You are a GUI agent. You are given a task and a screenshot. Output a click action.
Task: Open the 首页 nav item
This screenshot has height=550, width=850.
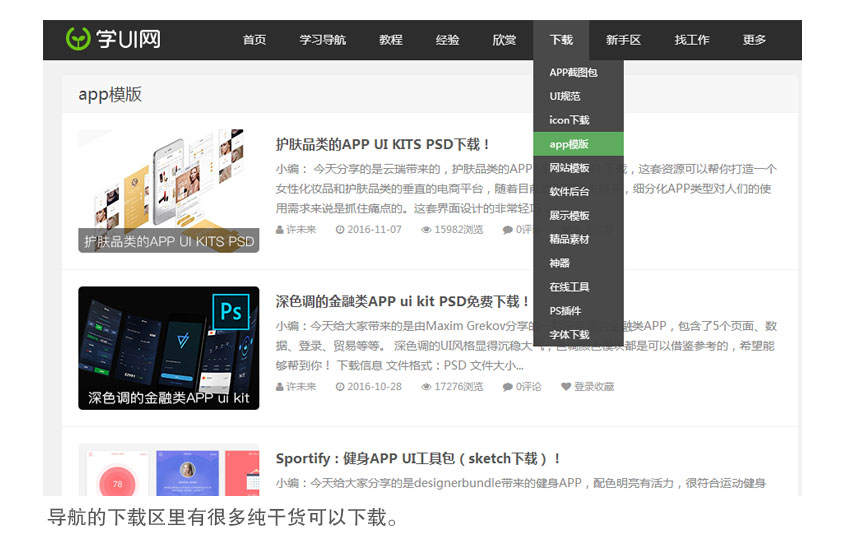coord(254,40)
